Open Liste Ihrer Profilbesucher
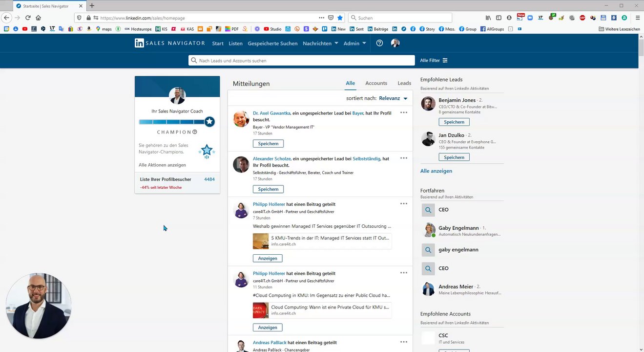This screenshot has height=352, width=644. pyautogui.click(x=166, y=179)
